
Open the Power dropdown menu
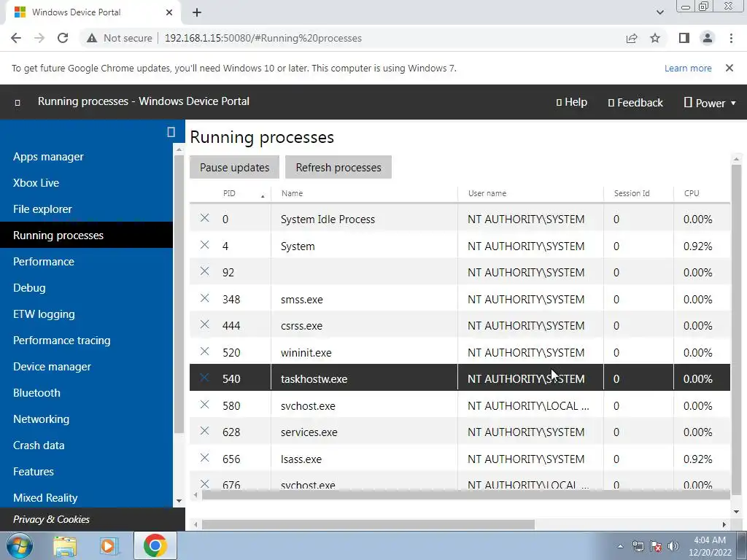pyautogui.click(x=710, y=103)
